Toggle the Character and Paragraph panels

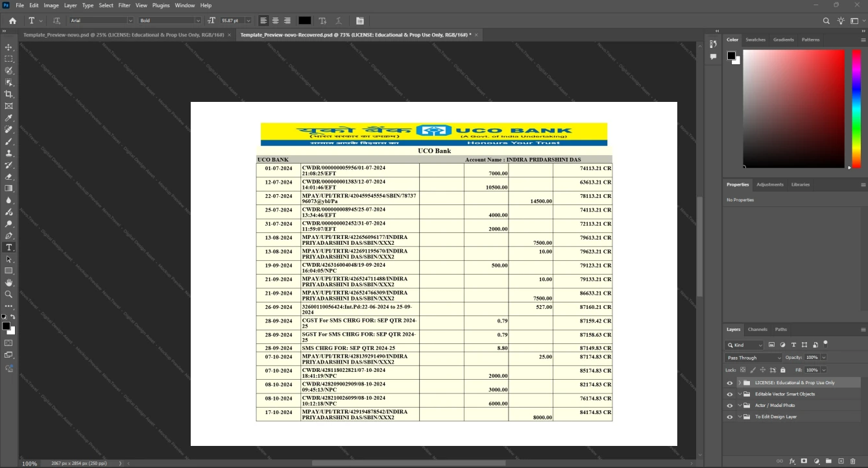coord(360,21)
